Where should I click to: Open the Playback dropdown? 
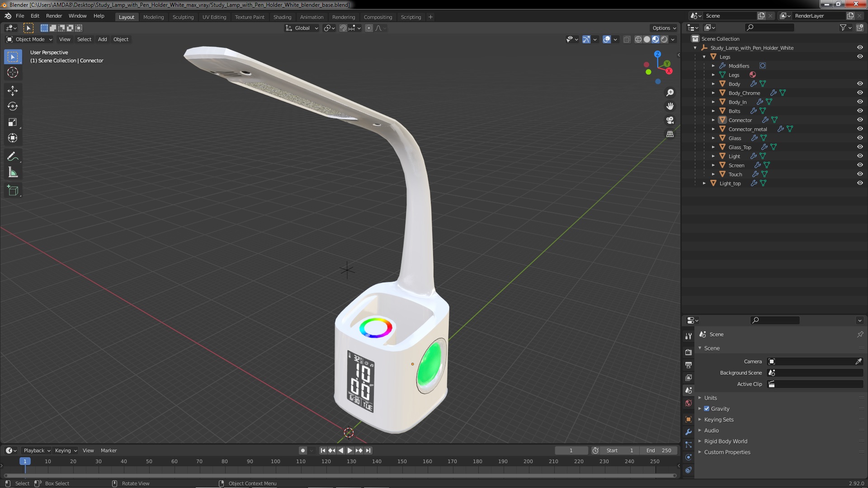coord(37,450)
